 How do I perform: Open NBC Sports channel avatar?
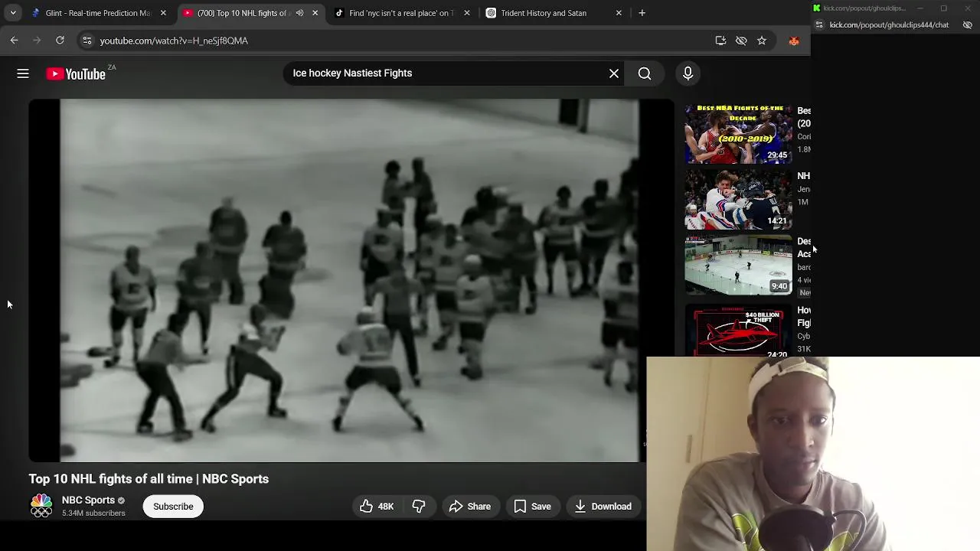[x=41, y=506]
